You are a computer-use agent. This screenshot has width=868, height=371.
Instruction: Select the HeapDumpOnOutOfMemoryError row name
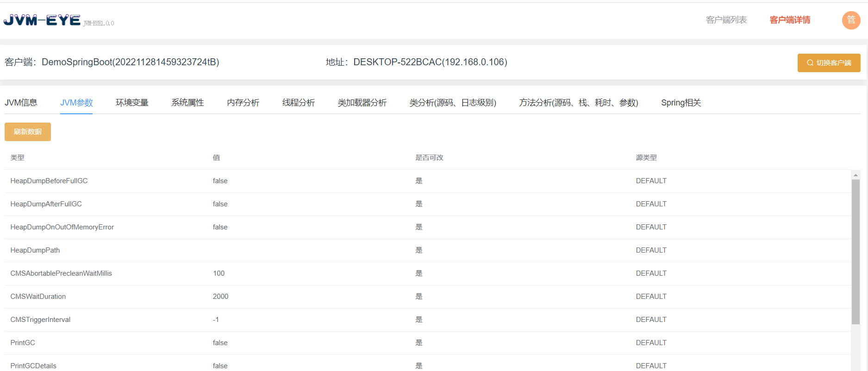pos(62,227)
